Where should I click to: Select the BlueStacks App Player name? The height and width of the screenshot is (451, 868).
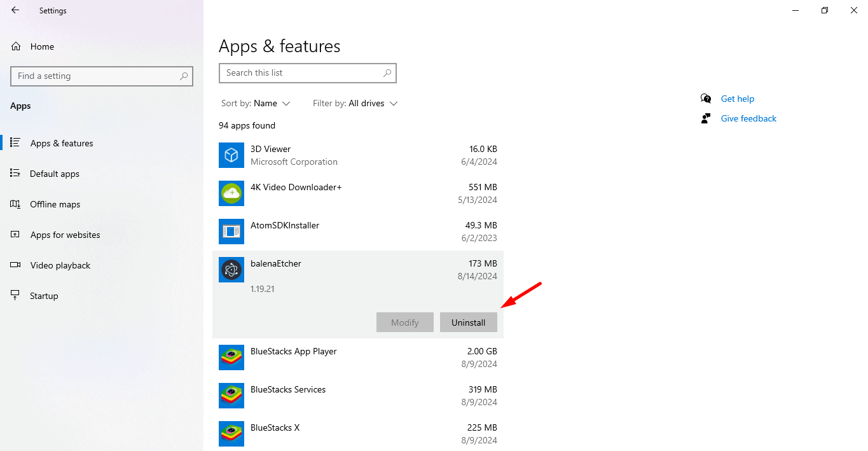294,351
